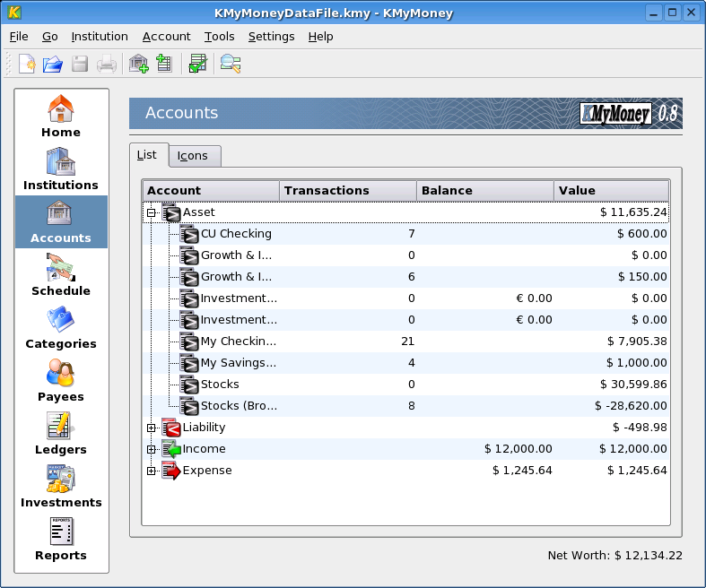This screenshot has width=706, height=588.
Task: Expand the Expense tree node
Action: [x=152, y=471]
